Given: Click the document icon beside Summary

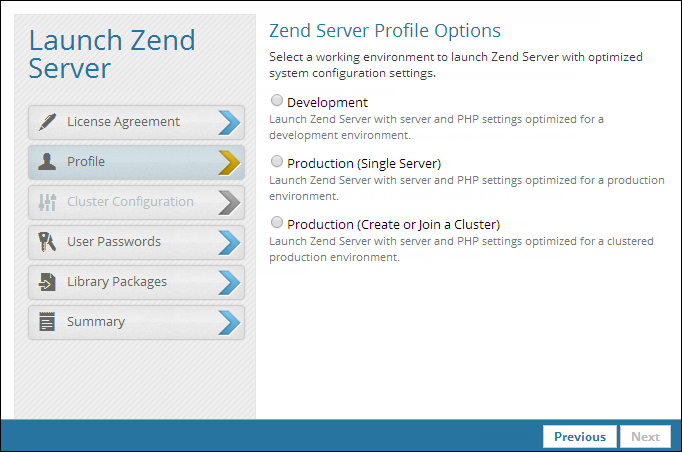Looking at the screenshot, I should [47, 322].
